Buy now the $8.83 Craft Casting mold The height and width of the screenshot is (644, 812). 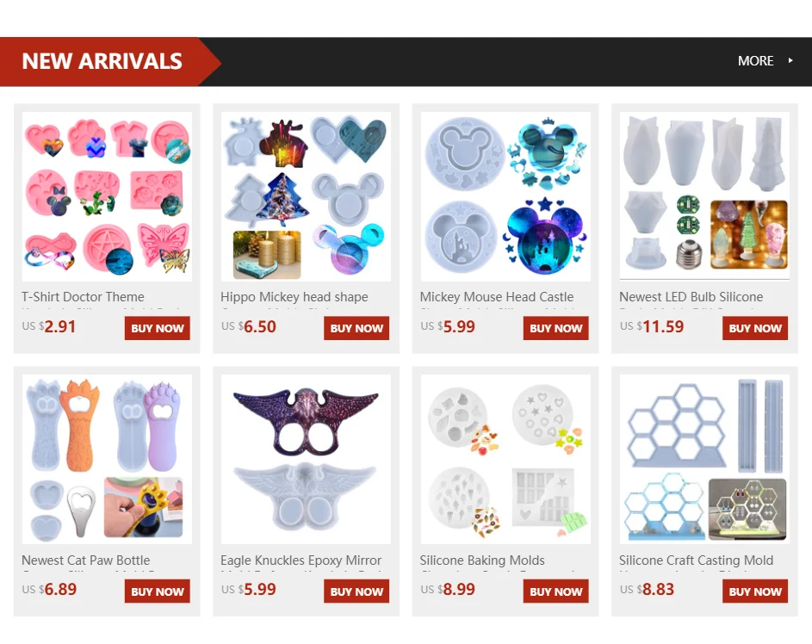(x=755, y=591)
